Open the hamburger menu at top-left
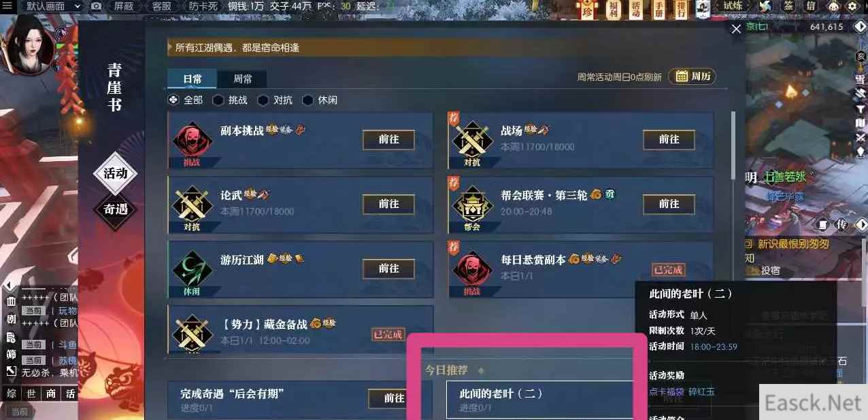 (x=7, y=6)
